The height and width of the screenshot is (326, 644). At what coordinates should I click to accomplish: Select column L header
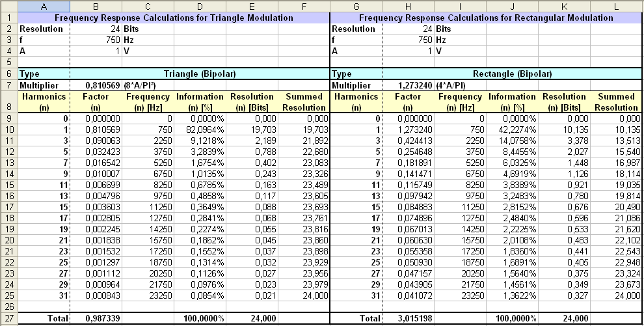coord(616,6)
